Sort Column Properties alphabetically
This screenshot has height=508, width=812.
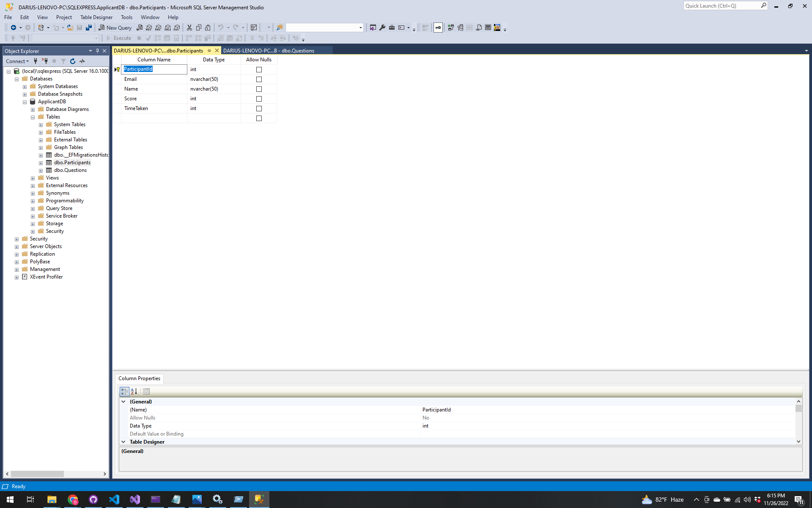coord(134,392)
